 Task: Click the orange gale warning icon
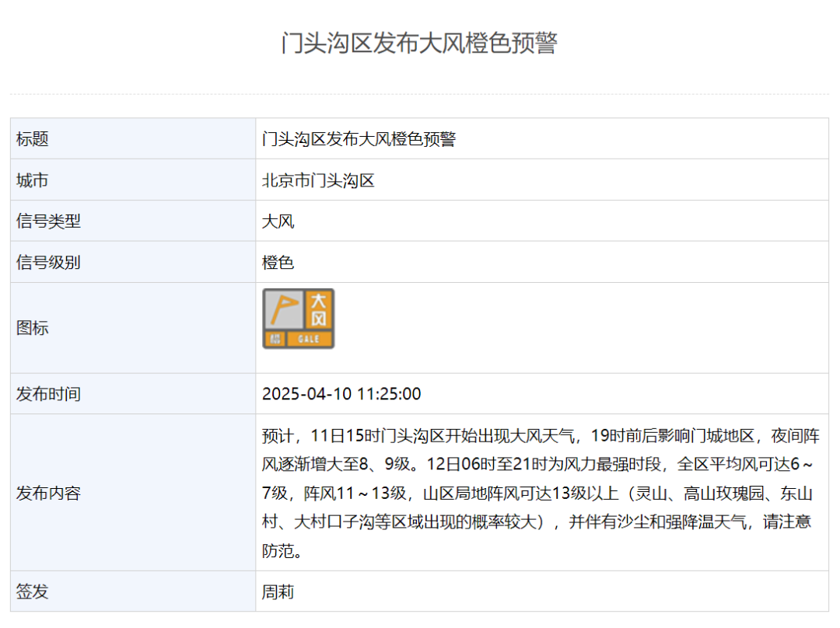(298, 319)
